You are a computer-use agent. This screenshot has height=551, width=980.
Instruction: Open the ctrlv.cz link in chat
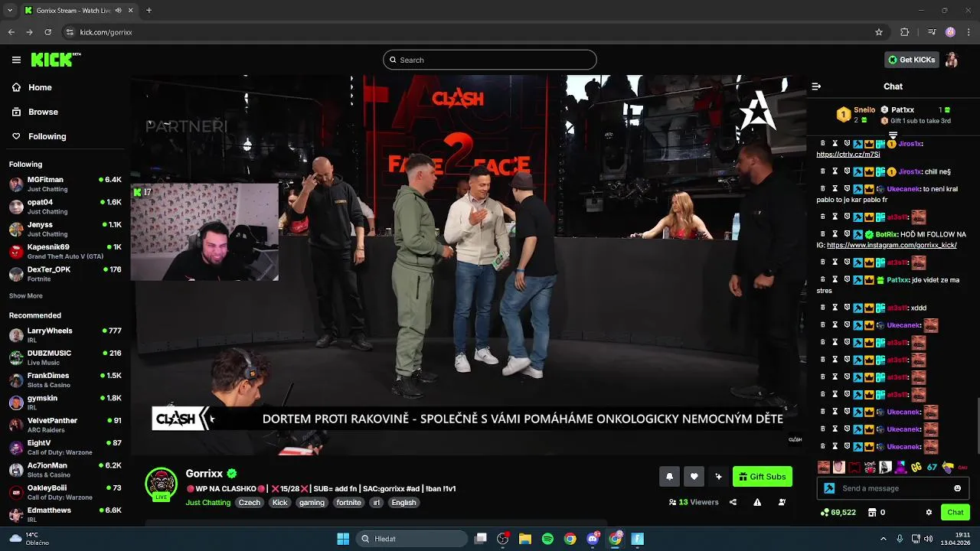pos(848,155)
